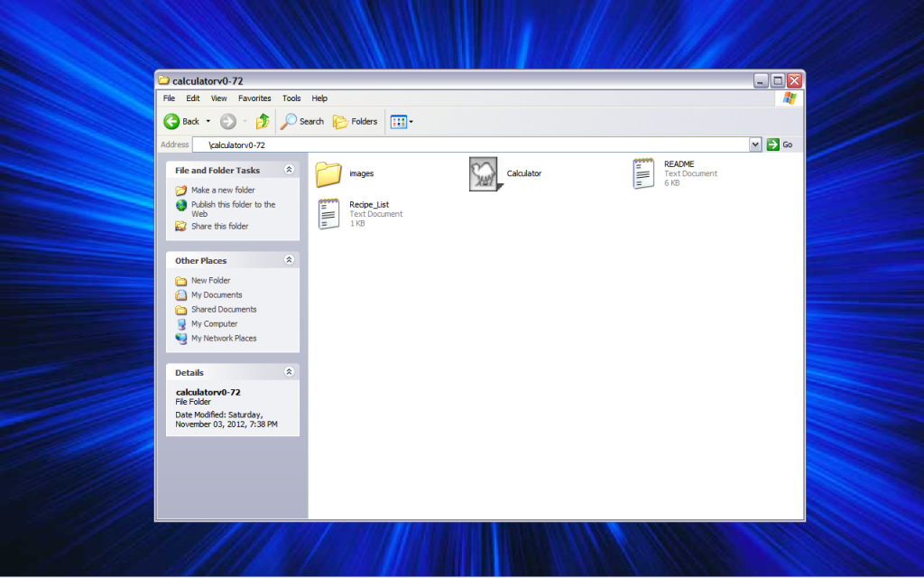Open My Documents link

point(217,295)
